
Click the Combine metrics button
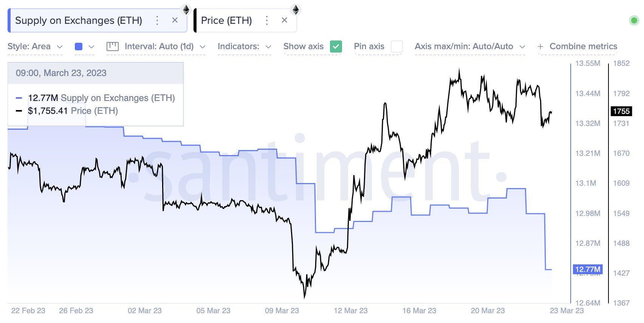tap(583, 47)
